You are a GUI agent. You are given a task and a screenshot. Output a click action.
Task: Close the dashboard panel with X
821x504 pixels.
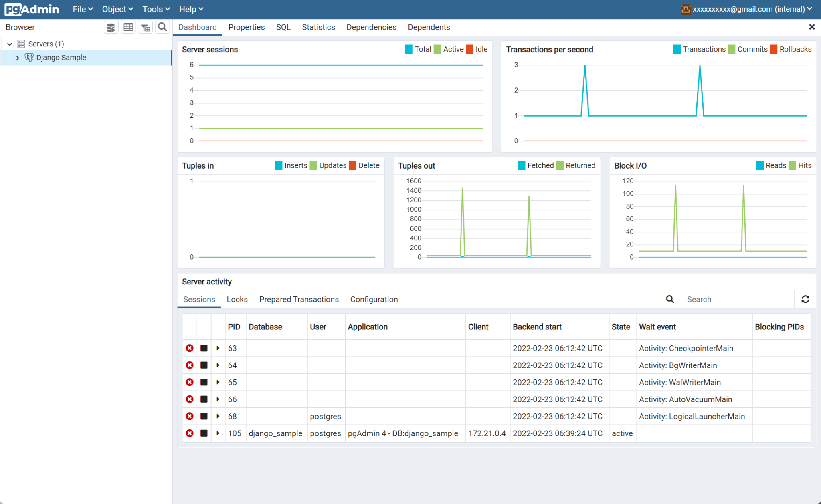(x=812, y=27)
